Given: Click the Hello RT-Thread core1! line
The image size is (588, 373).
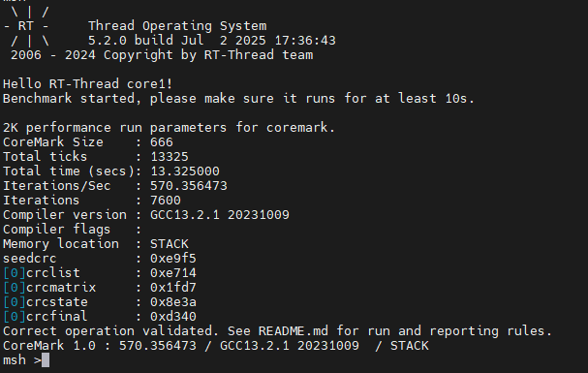Looking at the screenshot, I should 88,84.
